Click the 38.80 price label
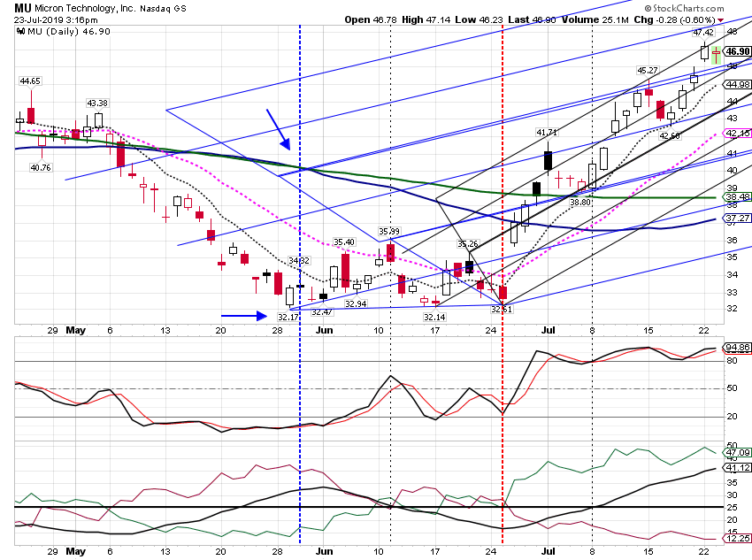This screenshot has width=752, height=560. tap(579, 203)
